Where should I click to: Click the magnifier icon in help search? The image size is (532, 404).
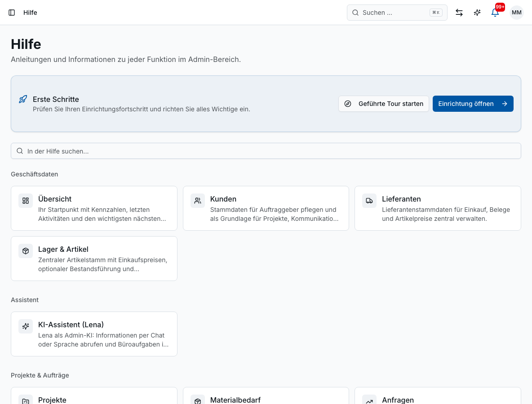[20, 151]
